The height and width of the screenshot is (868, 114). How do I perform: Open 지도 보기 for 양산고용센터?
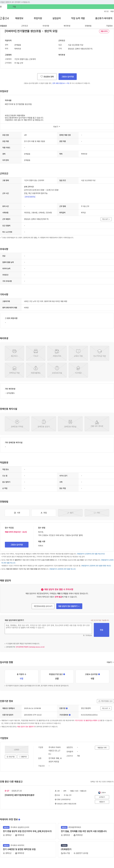pos(106,708)
